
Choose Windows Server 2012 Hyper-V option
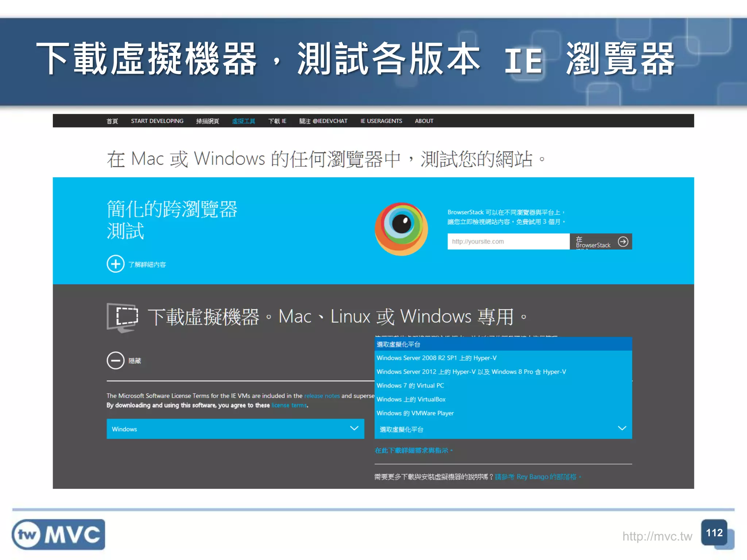click(x=503, y=372)
